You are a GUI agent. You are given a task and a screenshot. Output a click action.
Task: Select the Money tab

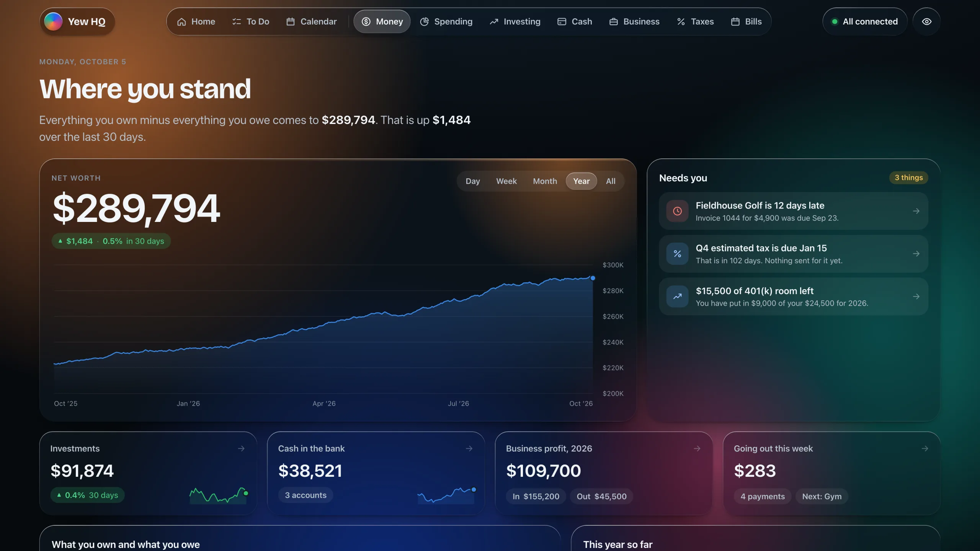point(382,21)
